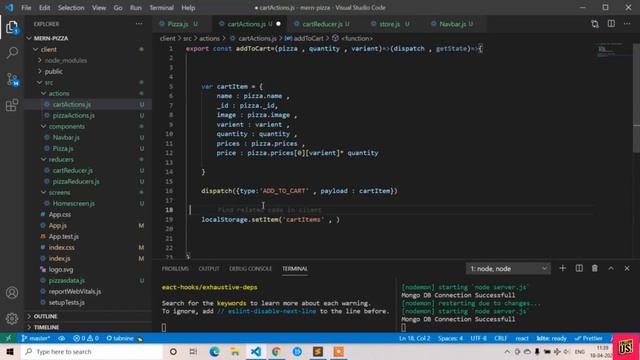Viewport: 640px width, 360px height.
Task: Open Microsoft Edge from taskbar
Action: [214, 352]
